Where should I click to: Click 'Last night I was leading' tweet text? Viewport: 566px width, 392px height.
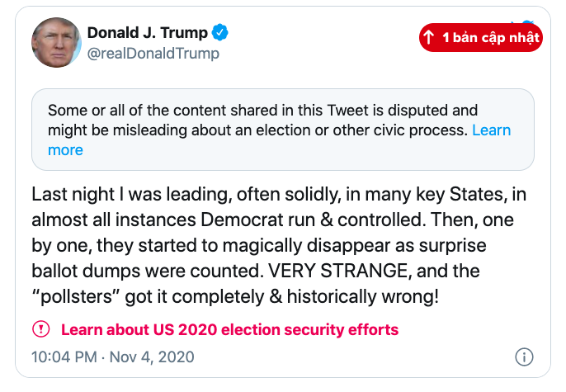click(124, 196)
